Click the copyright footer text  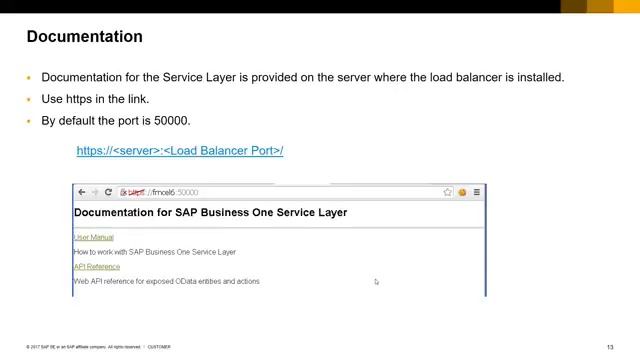tap(98, 347)
